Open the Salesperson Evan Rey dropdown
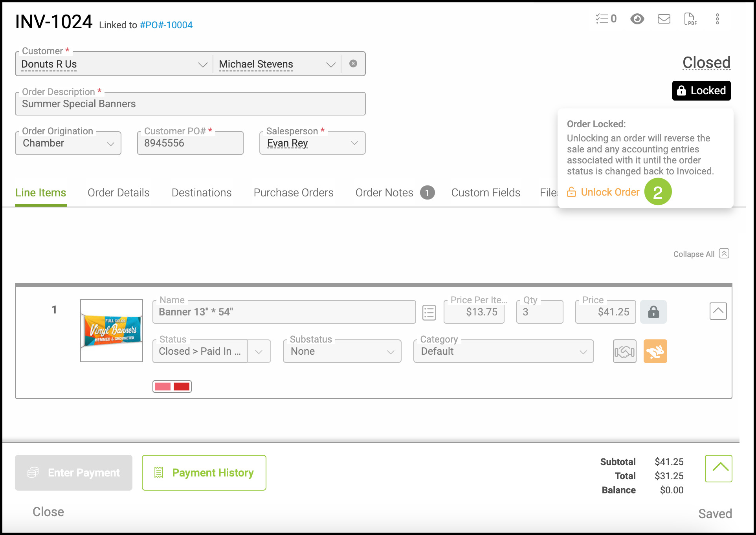The height and width of the screenshot is (535, 756). click(x=354, y=143)
